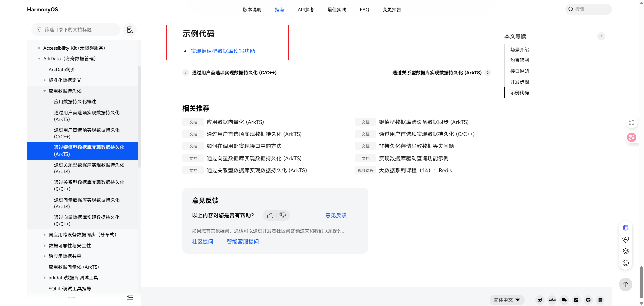
Task: Expand the Accessibility Kit tree node
Action: tap(39, 48)
